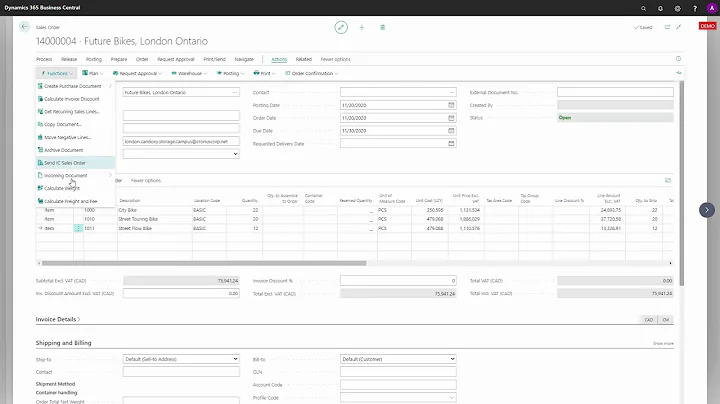Open the notifications bell

click(660, 8)
